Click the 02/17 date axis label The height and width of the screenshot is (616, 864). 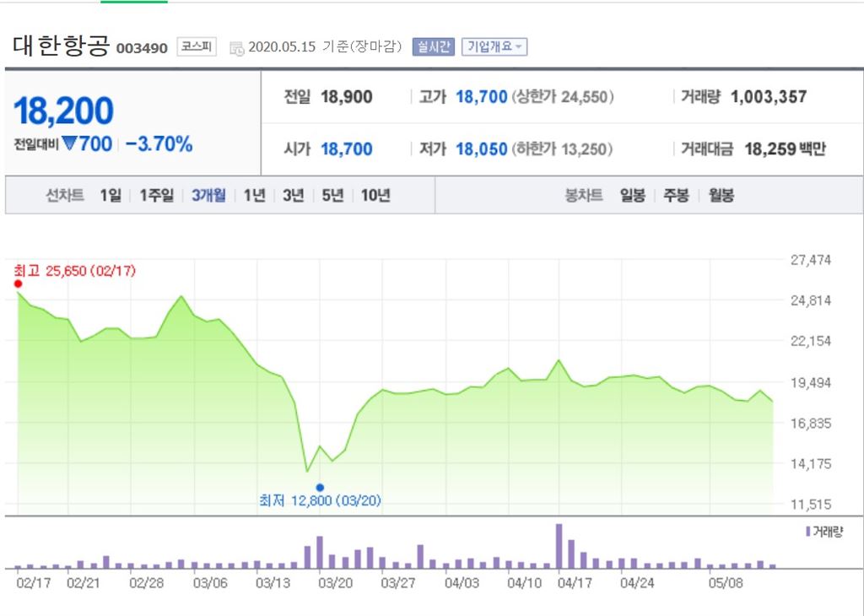(33, 583)
